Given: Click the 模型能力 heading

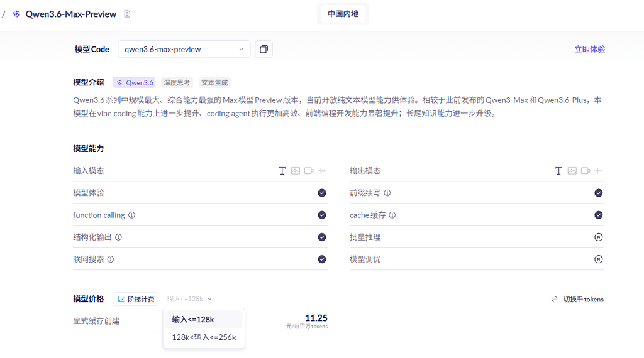Looking at the screenshot, I should [x=88, y=148].
